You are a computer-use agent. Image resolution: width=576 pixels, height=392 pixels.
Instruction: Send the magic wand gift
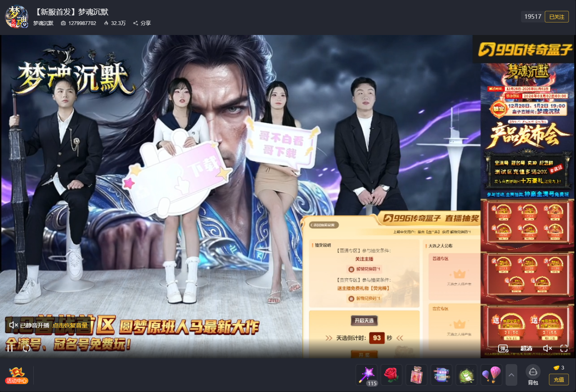[367, 375]
